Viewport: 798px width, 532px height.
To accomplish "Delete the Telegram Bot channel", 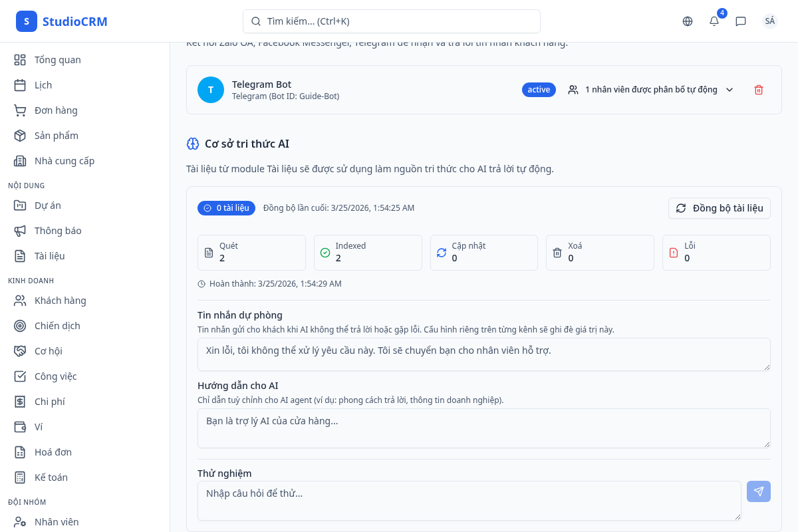I will [x=759, y=90].
